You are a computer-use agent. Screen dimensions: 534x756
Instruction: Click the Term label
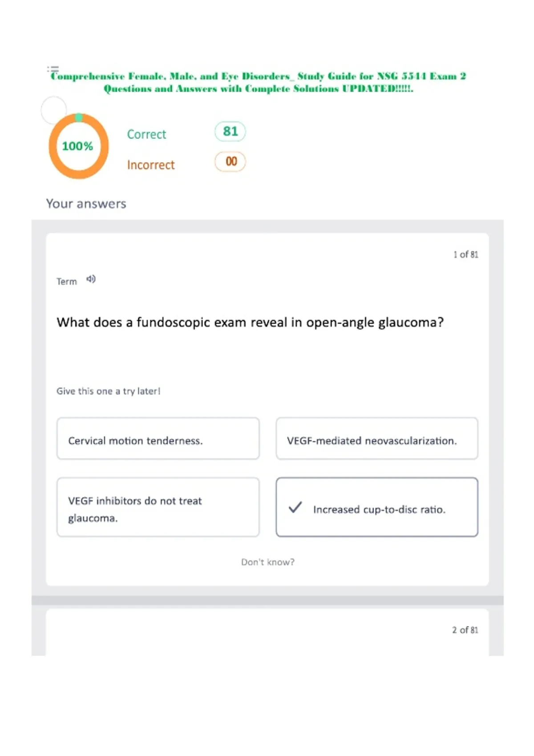click(x=67, y=281)
